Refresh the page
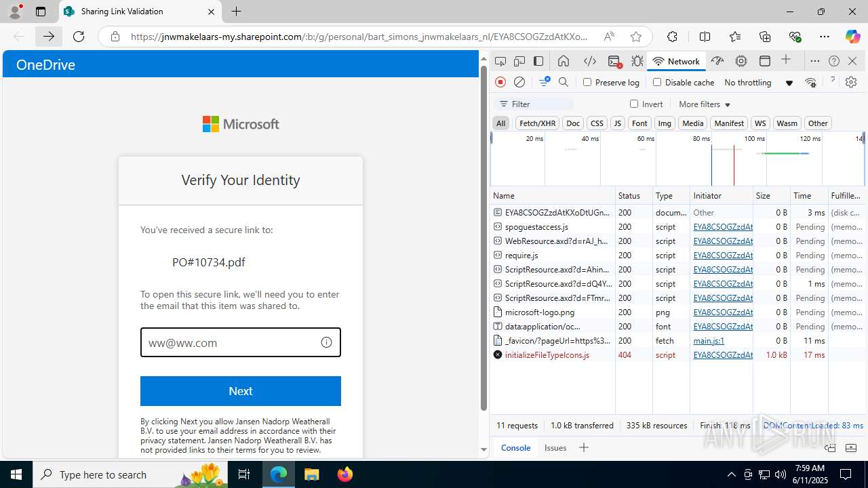Image resolution: width=868 pixels, height=488 pixels. tap(79, 37)
